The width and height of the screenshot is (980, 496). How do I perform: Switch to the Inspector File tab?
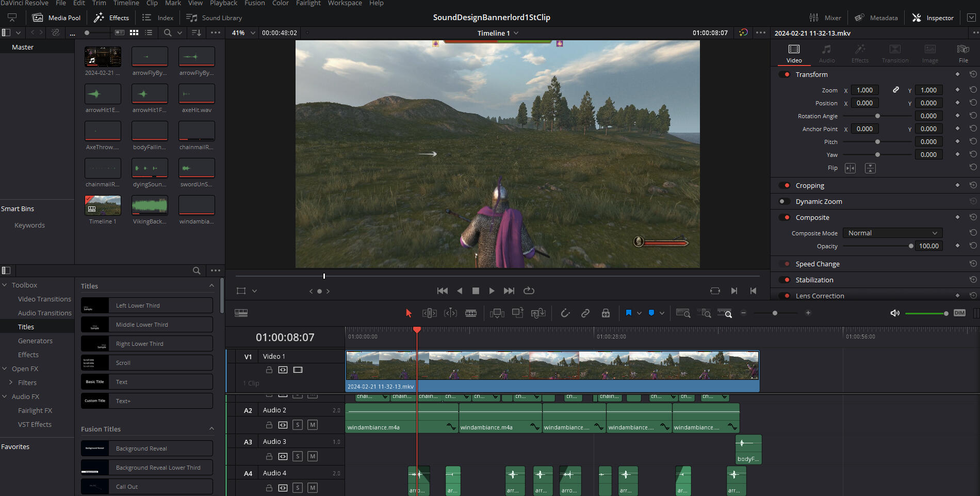pyautogui.click(x=963, y=54)
